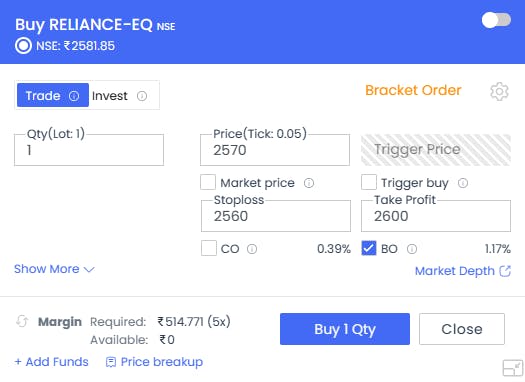Show Market price info tooltip icon
Viewport: 525px width, 382px height.
click(x=309, y=183)
